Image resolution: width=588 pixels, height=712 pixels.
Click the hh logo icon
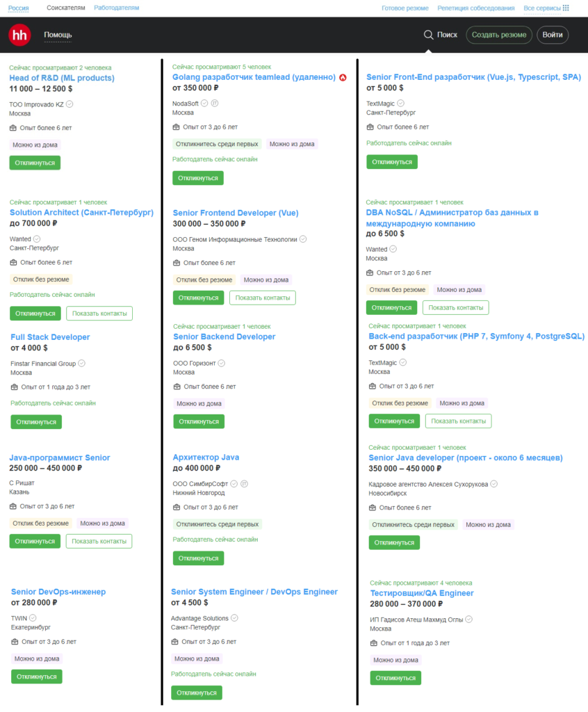(x=19, y=35)
